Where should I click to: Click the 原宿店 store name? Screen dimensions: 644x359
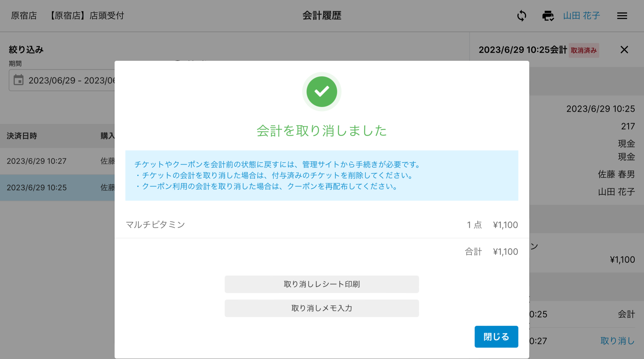tap(24, 16)
